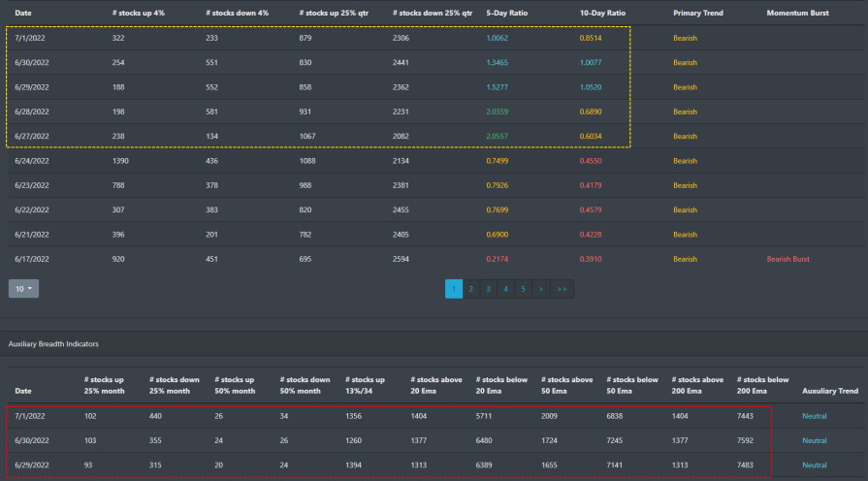Click the 10-Day Ratio column header

(602, 13)
